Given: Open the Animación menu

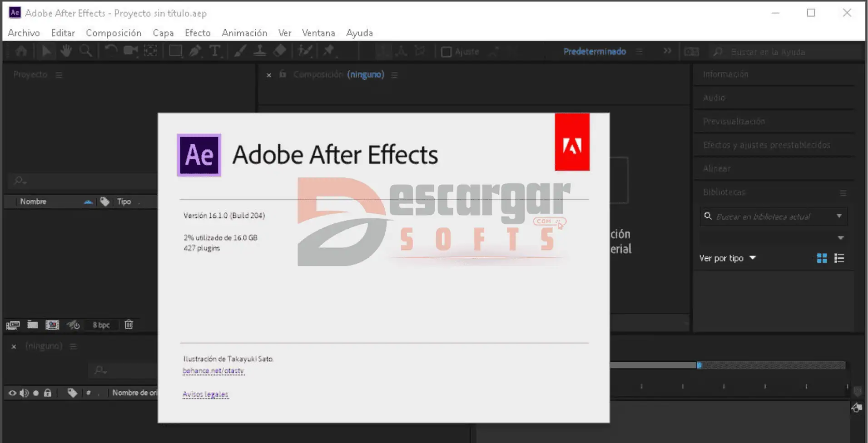Looking at the screenshot, I should (x=244, y=33).
